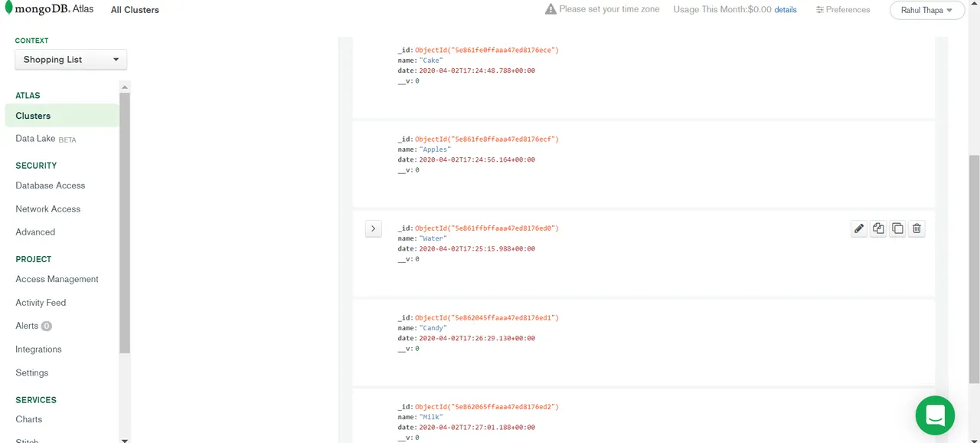Click the page vertical scrollbar thumb
This screenshot has height=443, width=980.
pos(974,268)
